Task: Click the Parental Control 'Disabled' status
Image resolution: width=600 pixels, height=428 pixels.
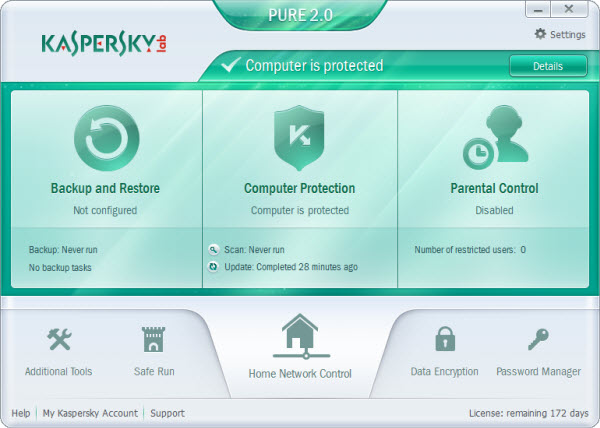Action: pos(494,210)
